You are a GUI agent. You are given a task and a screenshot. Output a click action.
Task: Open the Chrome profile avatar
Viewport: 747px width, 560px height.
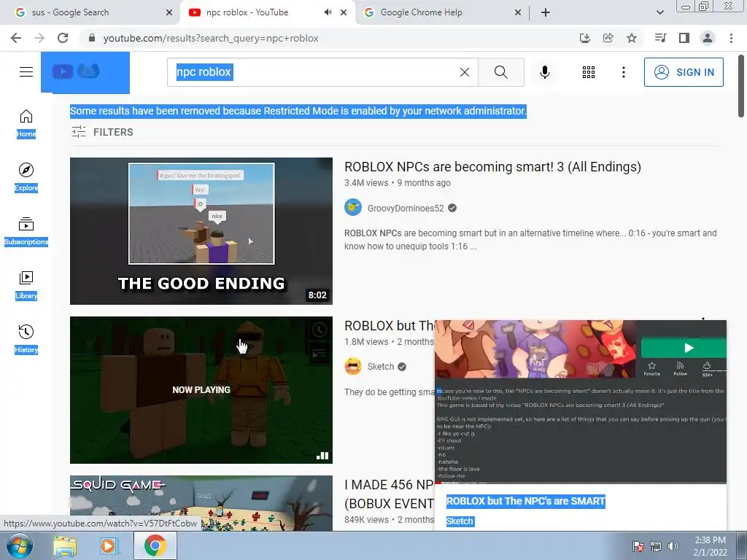[x=708, y=38]
